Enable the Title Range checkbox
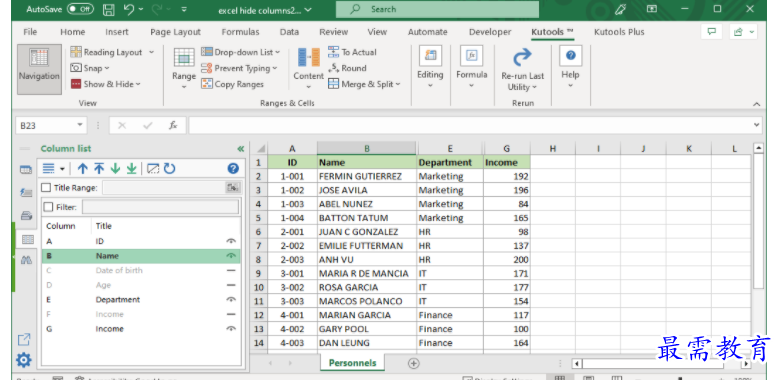The height and width of the screenshot is (380, 779). coord(46,188)
